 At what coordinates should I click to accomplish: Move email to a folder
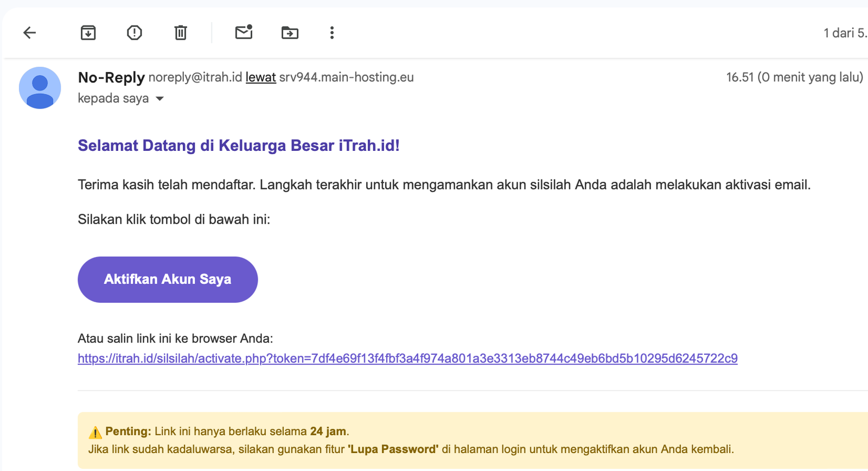(x=290, y=33)
